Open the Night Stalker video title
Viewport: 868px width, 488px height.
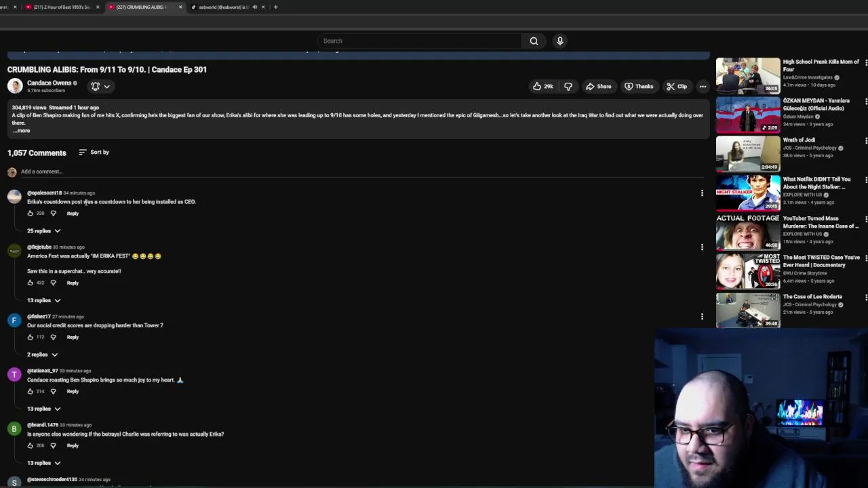pos(816,183)
